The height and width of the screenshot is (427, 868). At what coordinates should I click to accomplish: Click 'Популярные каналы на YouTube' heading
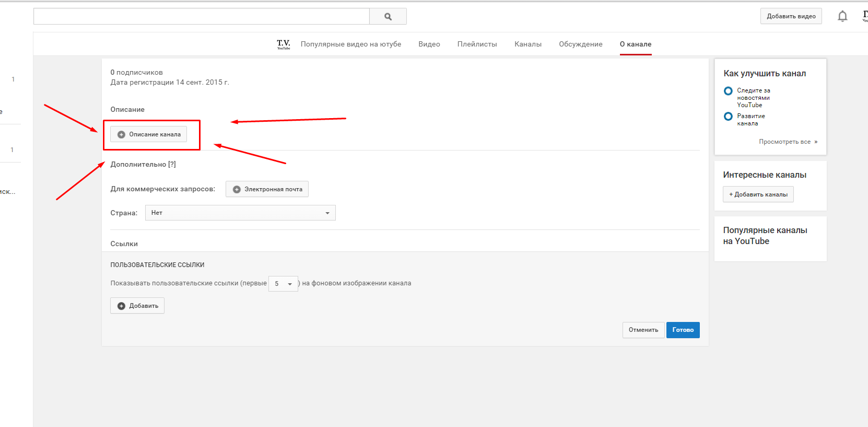[x=765, y=236]
